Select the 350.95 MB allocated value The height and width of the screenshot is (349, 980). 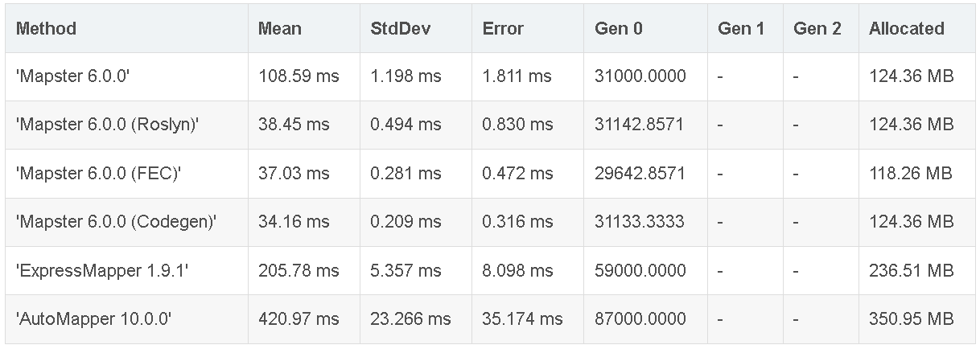(912, 319)
